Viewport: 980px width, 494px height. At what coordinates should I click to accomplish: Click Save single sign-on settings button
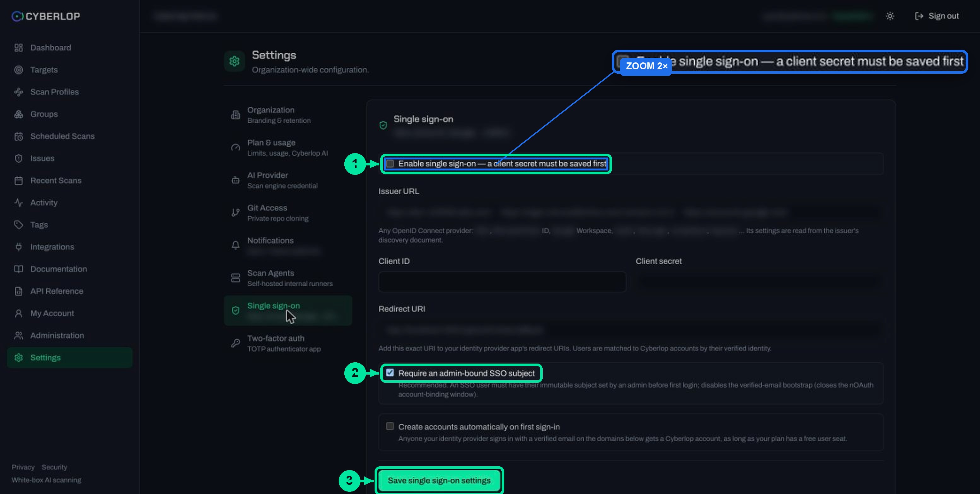click(x=439, y=480)
